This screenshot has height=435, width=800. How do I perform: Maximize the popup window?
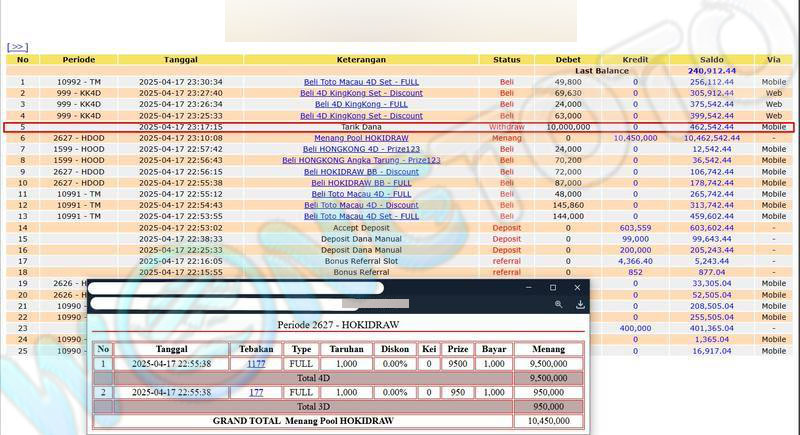[x=553, y=287]
